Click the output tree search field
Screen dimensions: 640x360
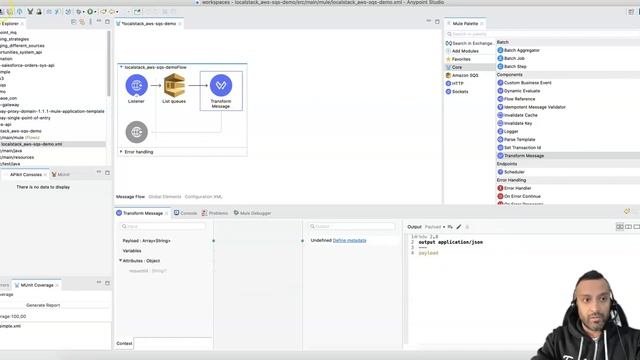(x=352, y=226)
